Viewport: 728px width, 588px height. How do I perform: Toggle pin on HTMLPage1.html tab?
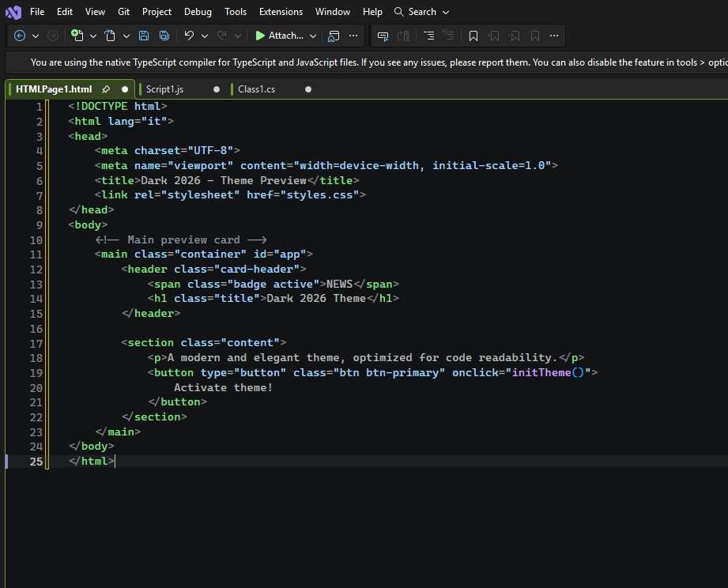[106, 89]
